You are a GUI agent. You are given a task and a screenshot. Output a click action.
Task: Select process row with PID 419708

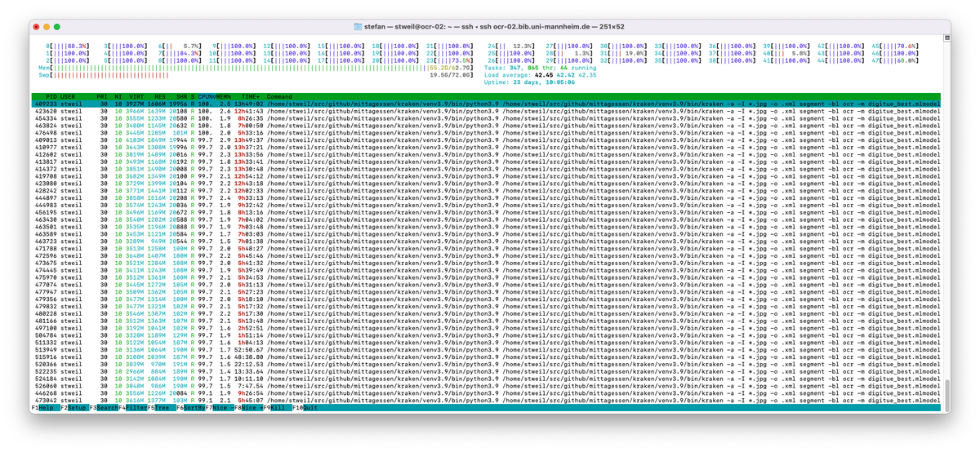tap(485, 177)
